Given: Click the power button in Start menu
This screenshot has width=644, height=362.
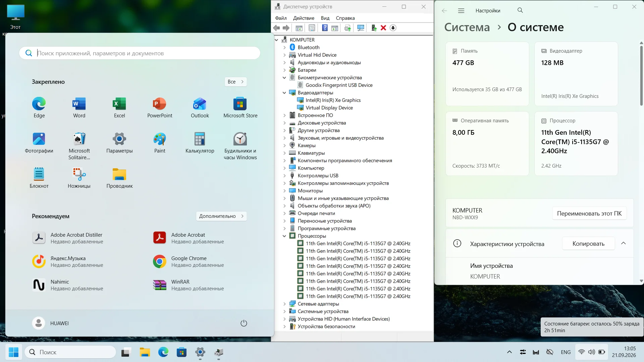Looking at the screenshot, I should point(244,323).
